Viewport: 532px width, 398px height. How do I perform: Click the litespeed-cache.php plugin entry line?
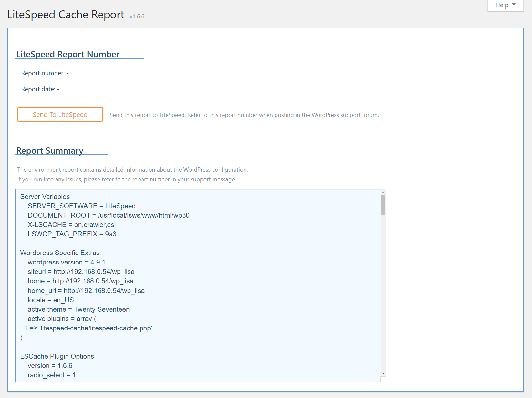[x=89, y=328]
